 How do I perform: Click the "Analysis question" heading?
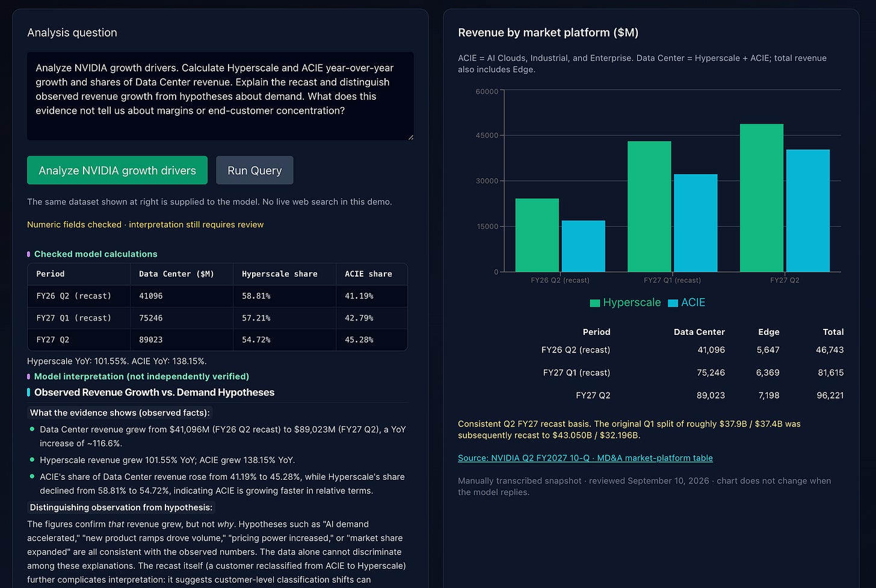click(x=72, y=32)
